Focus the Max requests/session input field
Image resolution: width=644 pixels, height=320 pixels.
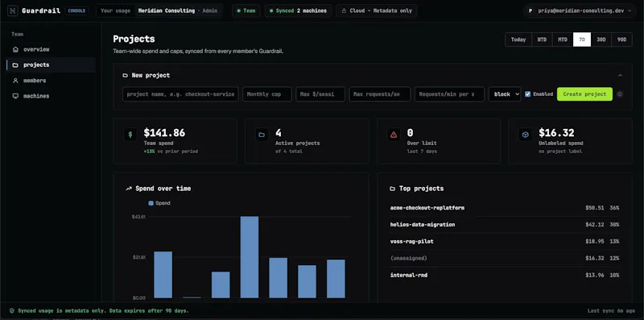pos(380,94)
